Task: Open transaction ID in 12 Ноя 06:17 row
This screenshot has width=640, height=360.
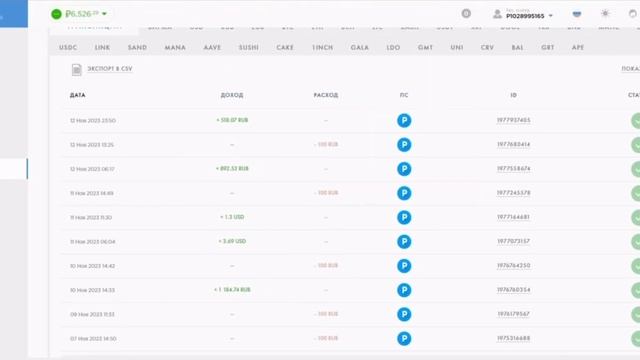Action: (513, 169)
